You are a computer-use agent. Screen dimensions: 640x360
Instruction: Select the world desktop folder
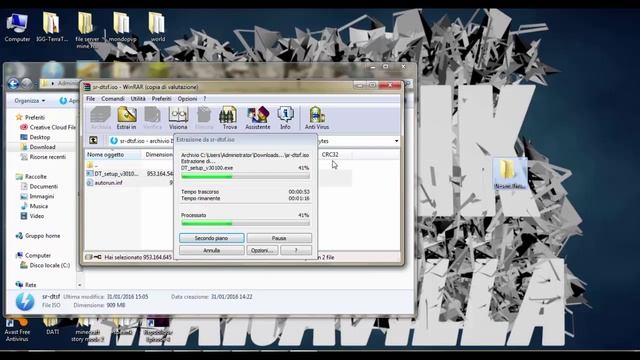point(158,27)
